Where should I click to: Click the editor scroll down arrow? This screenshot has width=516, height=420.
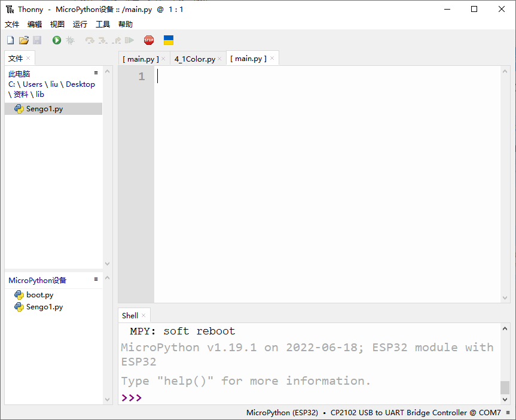505,298
